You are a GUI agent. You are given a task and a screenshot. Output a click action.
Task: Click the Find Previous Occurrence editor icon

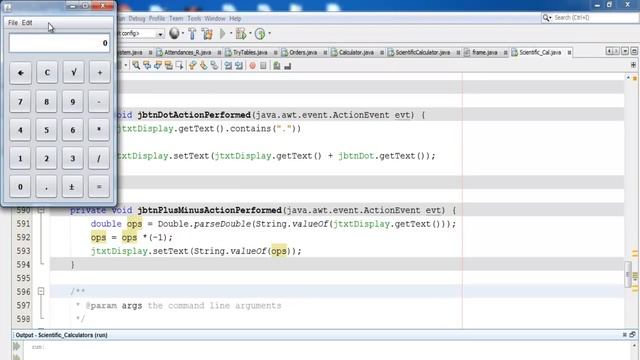click(147, 66)
